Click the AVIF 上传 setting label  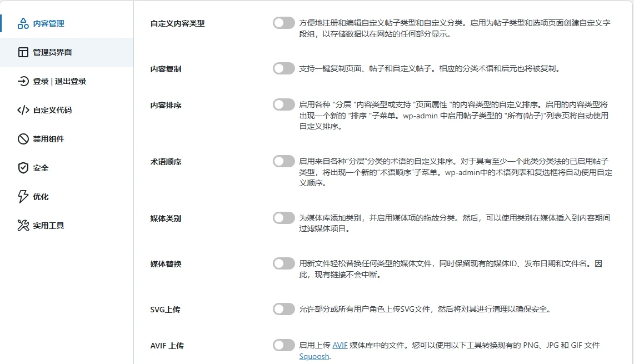(x=166, y=345)
